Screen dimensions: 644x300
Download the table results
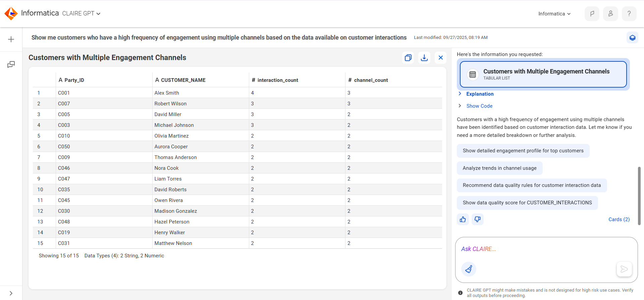pos(424,58)
